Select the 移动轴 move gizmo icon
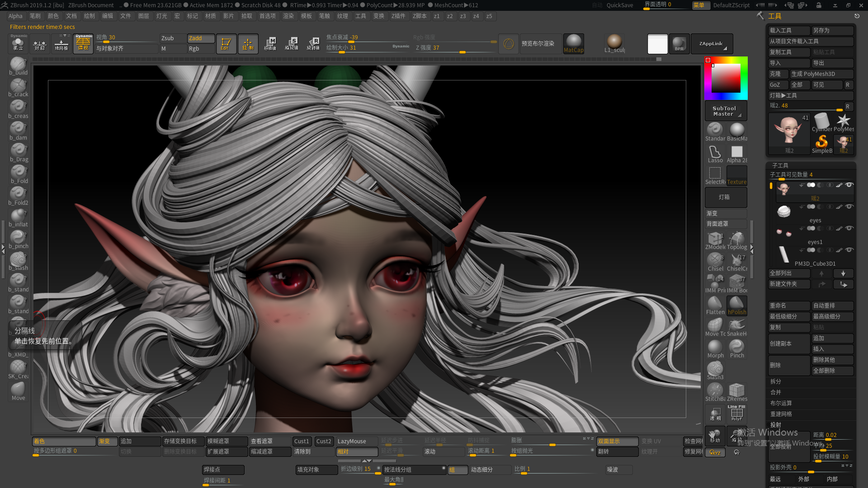This screenshot has height=488, width=868. (270, 44)
